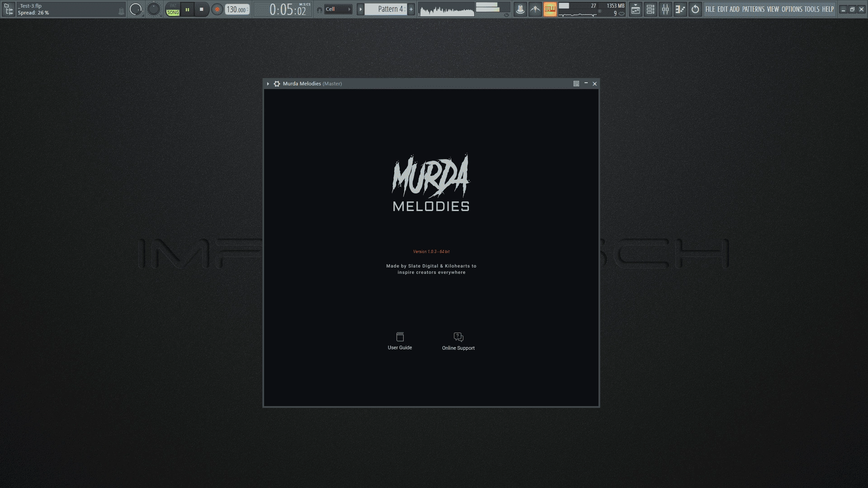Toggle typing keyboard to piano icon
This screenshot has height=488, width=868.
(550, 9)
